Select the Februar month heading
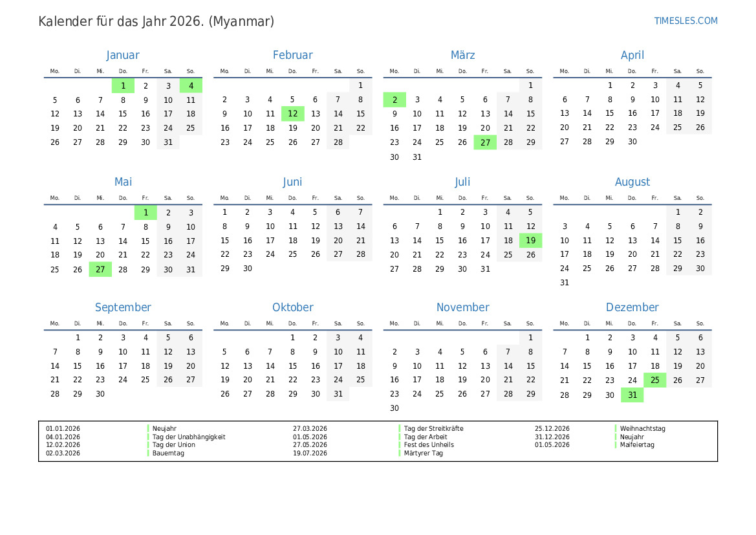 (x=292, y=55)
